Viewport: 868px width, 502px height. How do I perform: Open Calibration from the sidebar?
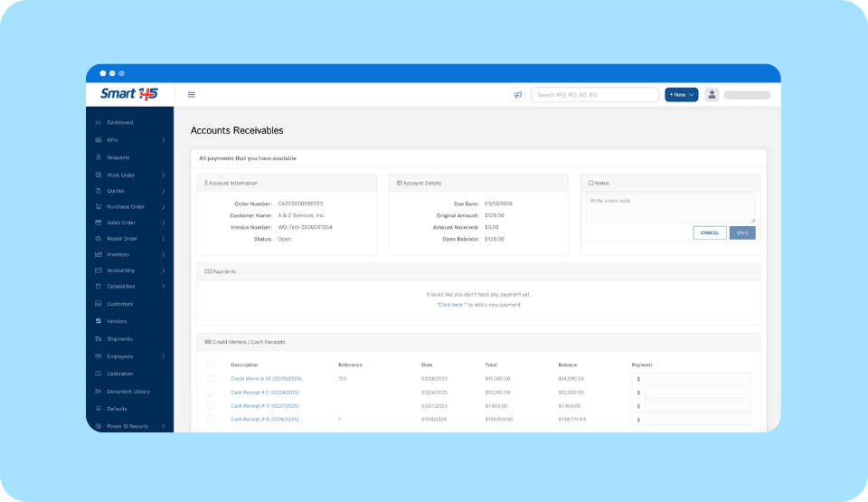pos(119,374)
